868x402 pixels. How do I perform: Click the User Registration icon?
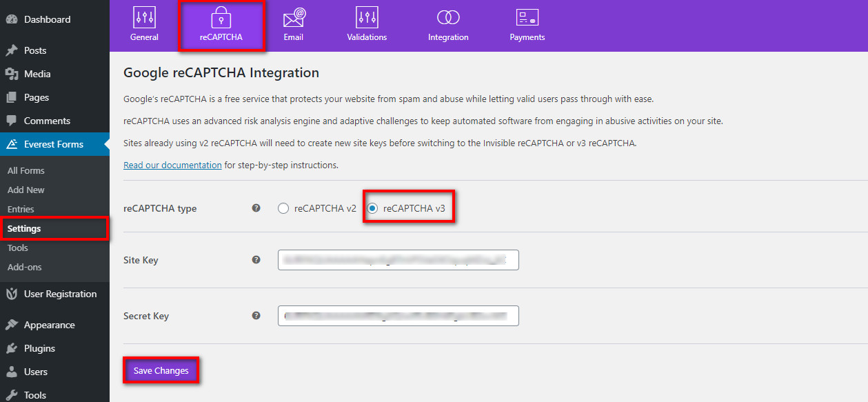12,294
